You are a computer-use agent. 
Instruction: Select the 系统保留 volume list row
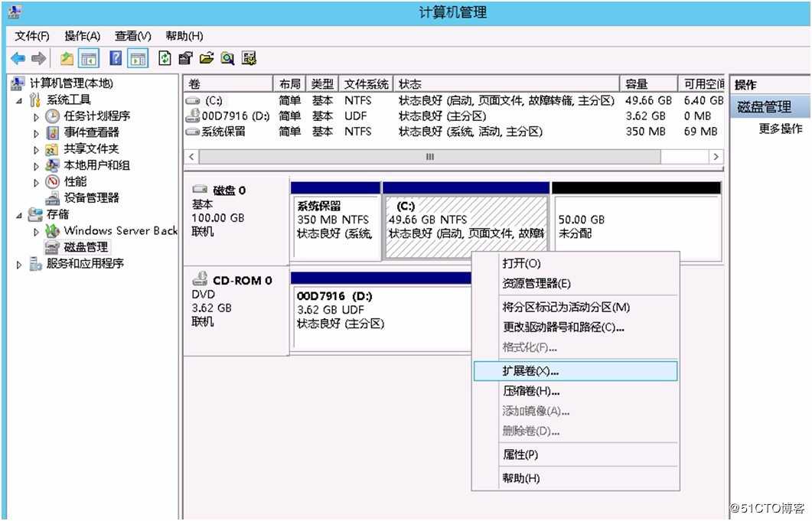(454, 132)
